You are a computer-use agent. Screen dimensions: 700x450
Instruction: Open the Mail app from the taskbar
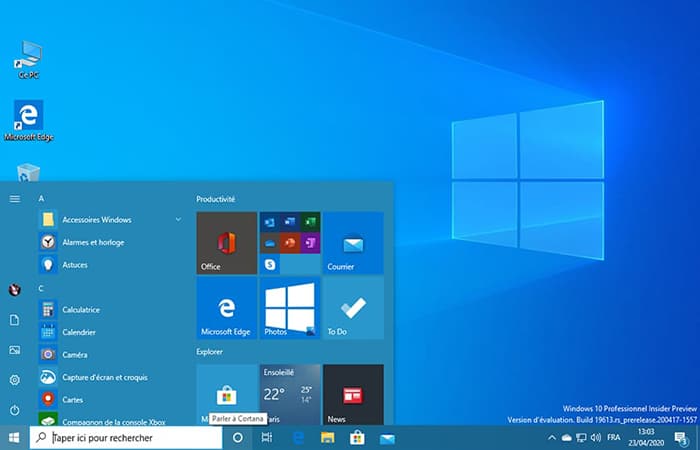pos(387,438)
